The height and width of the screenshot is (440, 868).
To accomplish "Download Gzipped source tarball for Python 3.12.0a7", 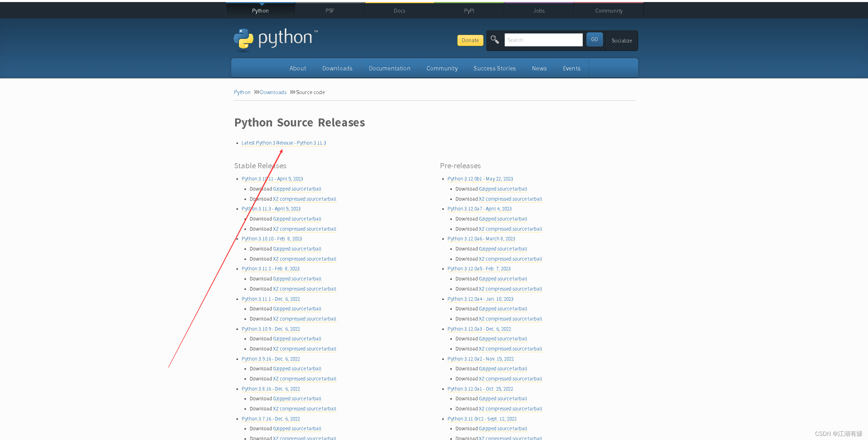I will (x=503, y=219).
